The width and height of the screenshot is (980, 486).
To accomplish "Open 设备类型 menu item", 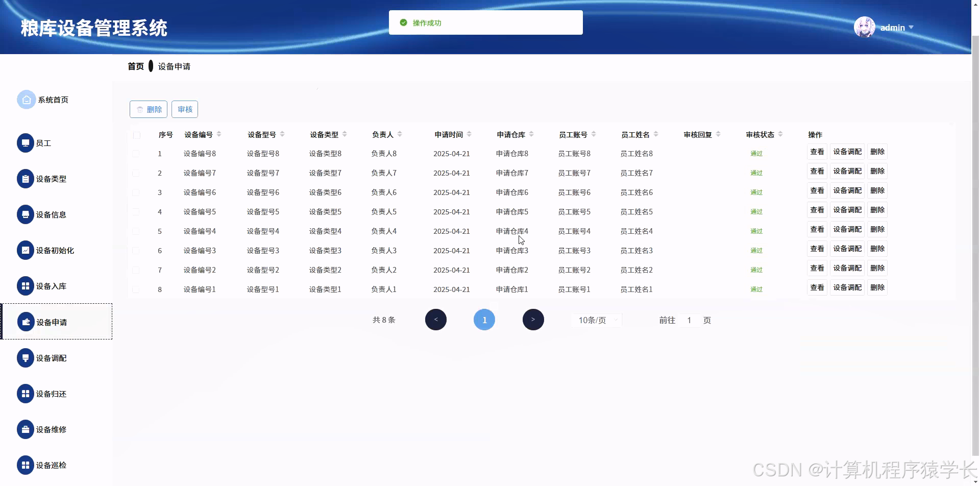I will (51, 179).
